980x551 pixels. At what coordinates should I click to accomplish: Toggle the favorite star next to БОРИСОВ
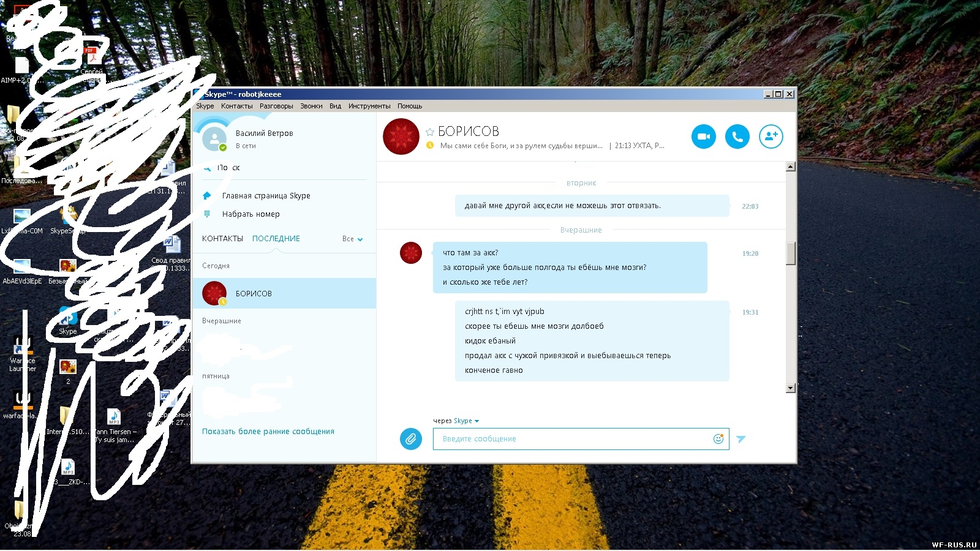[430, 132]
